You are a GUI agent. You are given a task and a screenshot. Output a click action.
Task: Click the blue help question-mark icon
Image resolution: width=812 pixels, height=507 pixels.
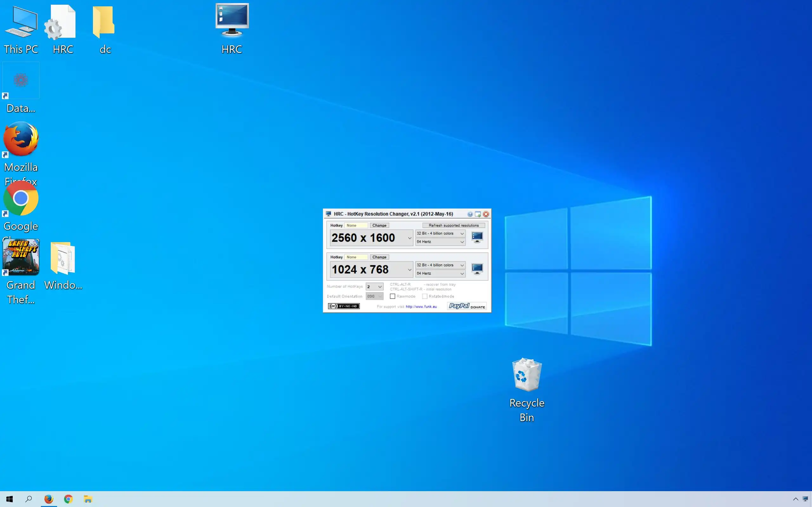pos(470,214)
